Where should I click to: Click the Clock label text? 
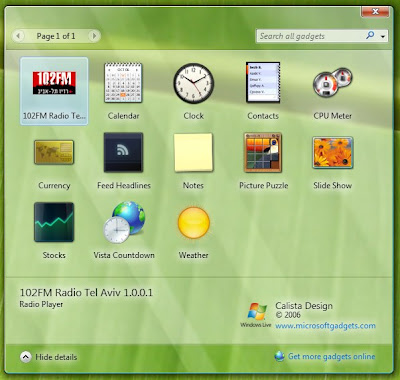click(x=193, y=116)
